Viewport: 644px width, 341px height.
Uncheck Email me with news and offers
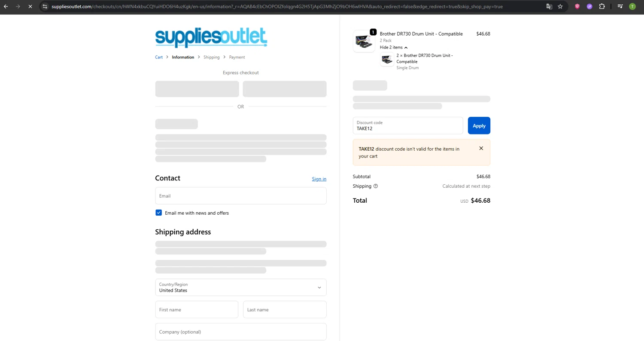click(159, 213)
